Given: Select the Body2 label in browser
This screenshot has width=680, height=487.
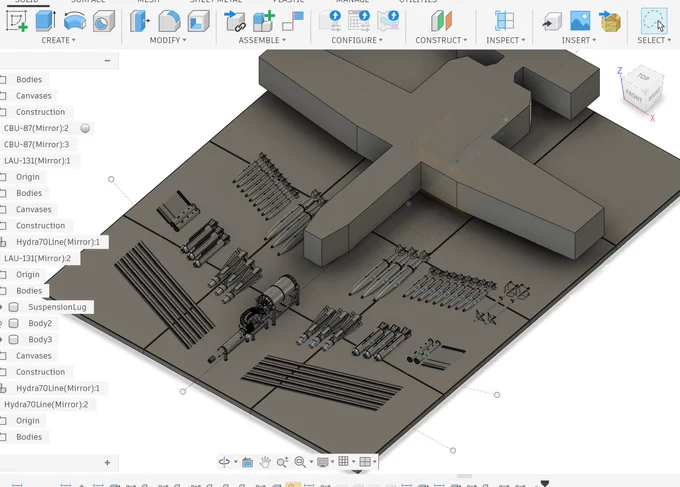Looking at the screenshot, I should [x=40, y=324].
